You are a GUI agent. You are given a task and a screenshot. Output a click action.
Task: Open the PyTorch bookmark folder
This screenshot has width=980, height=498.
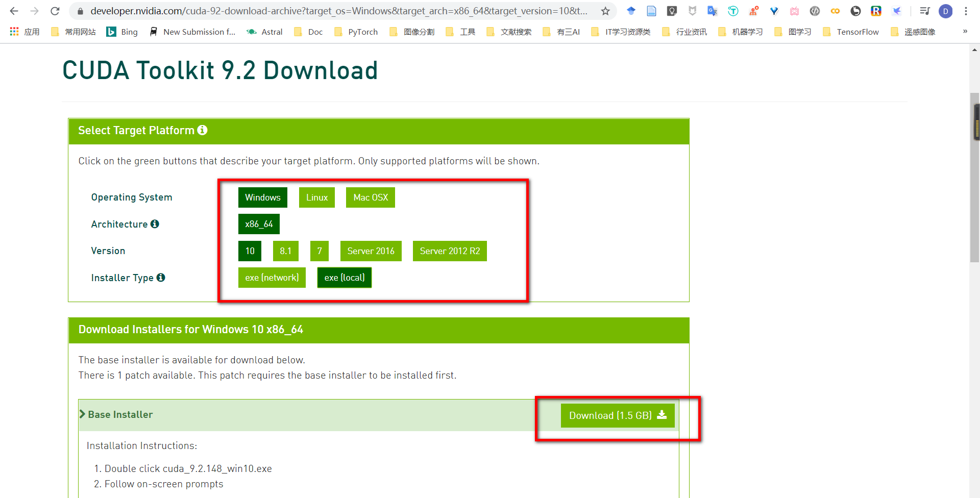point(356,32)
